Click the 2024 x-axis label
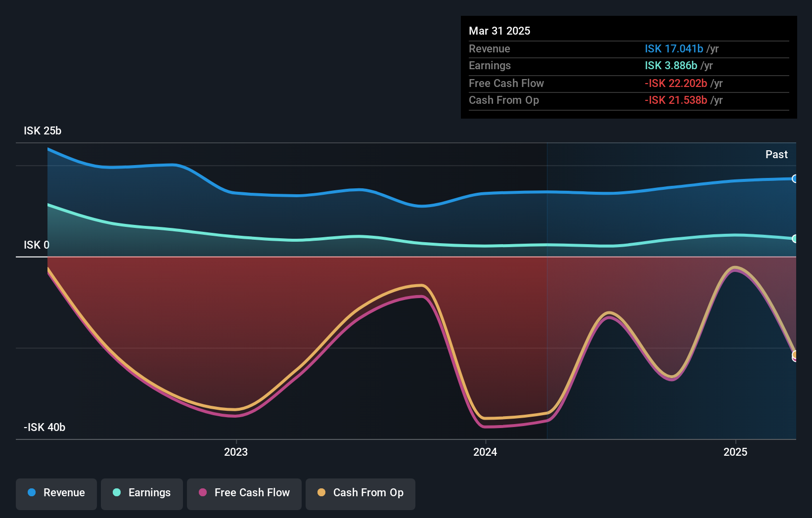Viewport: 812px width, 518px height. tap(485, 452)
